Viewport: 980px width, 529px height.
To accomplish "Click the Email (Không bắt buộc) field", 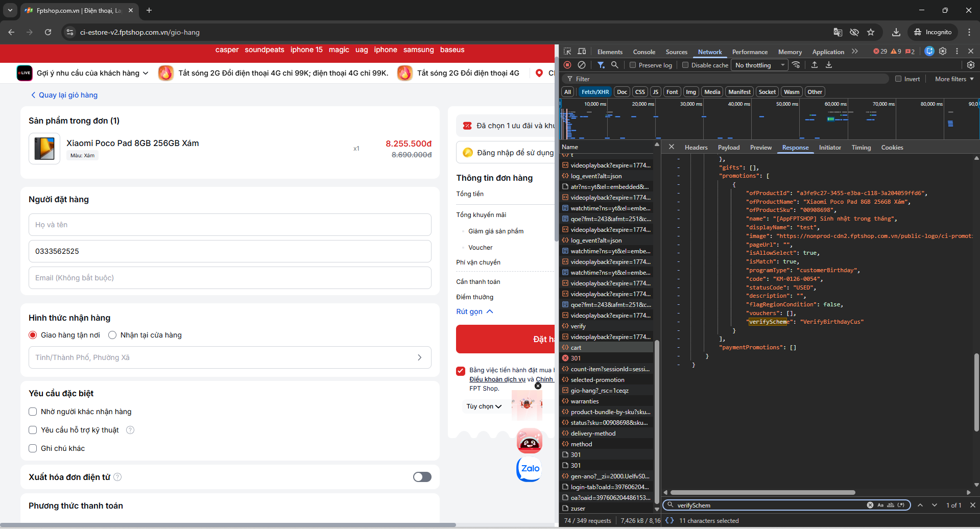I will (230, 278).
